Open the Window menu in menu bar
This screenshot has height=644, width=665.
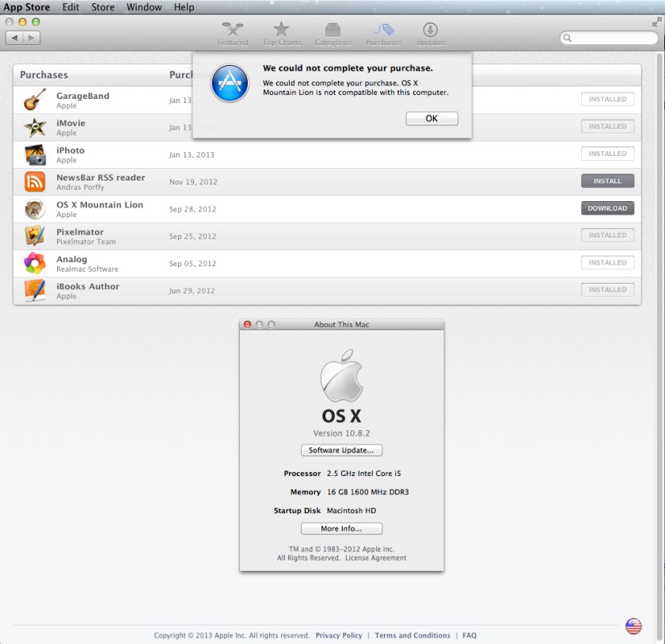click(144, 7)
